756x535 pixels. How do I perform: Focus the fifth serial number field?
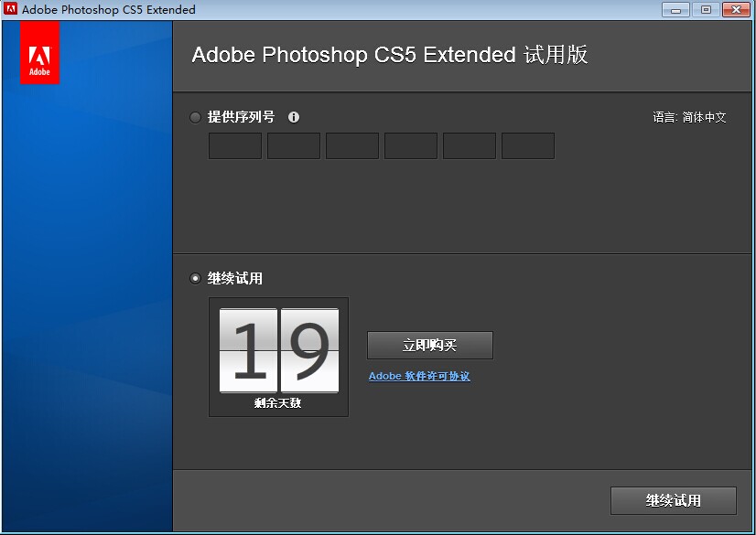[470, 146]
